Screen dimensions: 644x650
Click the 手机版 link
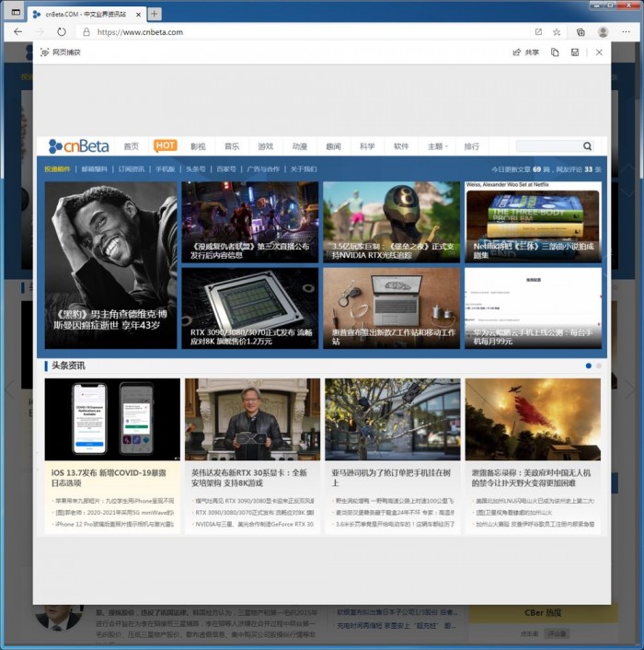[166, 169]
